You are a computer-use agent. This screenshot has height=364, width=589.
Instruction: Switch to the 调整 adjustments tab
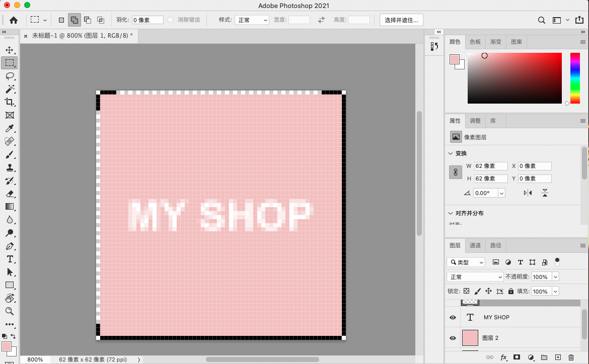coord(475,121)
